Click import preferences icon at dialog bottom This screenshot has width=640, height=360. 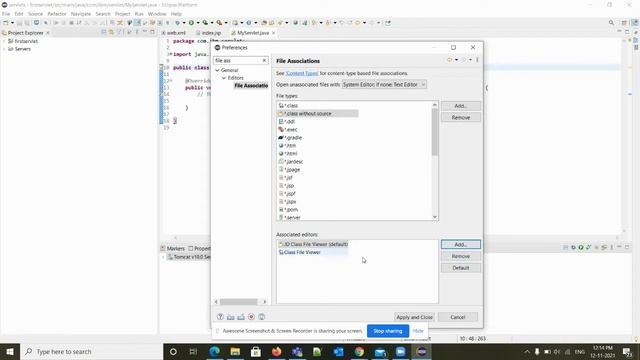(x=231, y=317)
